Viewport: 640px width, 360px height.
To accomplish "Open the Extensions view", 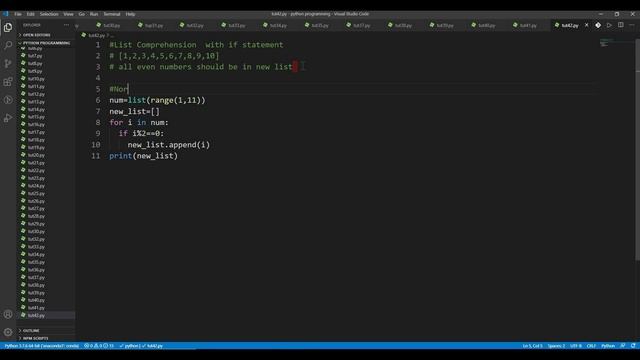I will click(8, 82).
